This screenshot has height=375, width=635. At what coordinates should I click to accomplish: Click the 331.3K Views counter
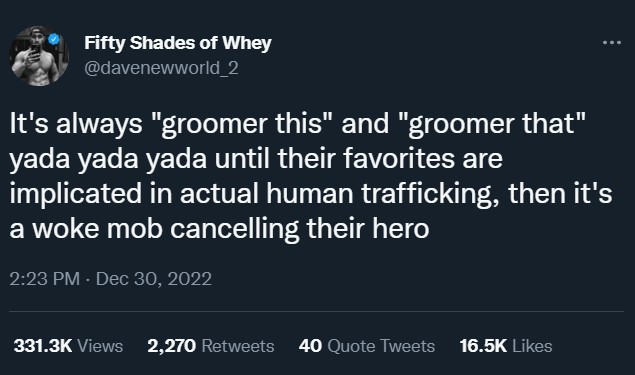tap(68, 346)
